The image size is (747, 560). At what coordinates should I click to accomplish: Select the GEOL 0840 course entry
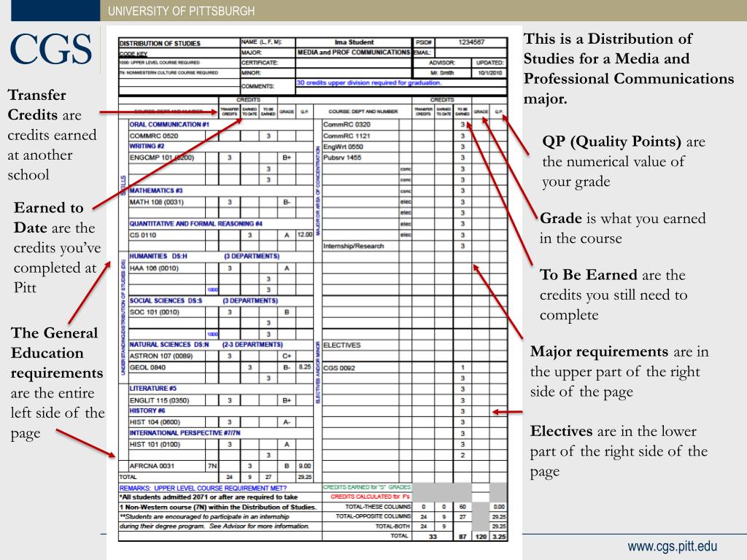coord(147,367)
